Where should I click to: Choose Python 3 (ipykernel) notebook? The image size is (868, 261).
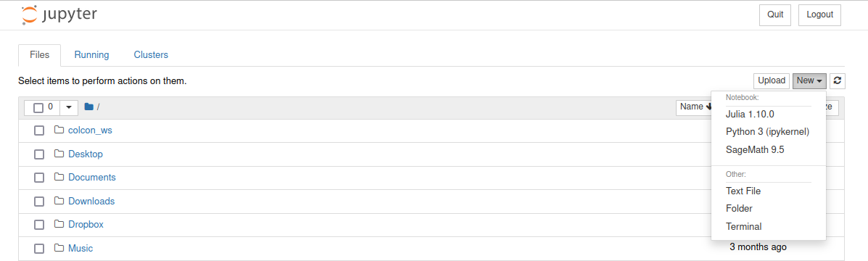(x=767, y=132)
